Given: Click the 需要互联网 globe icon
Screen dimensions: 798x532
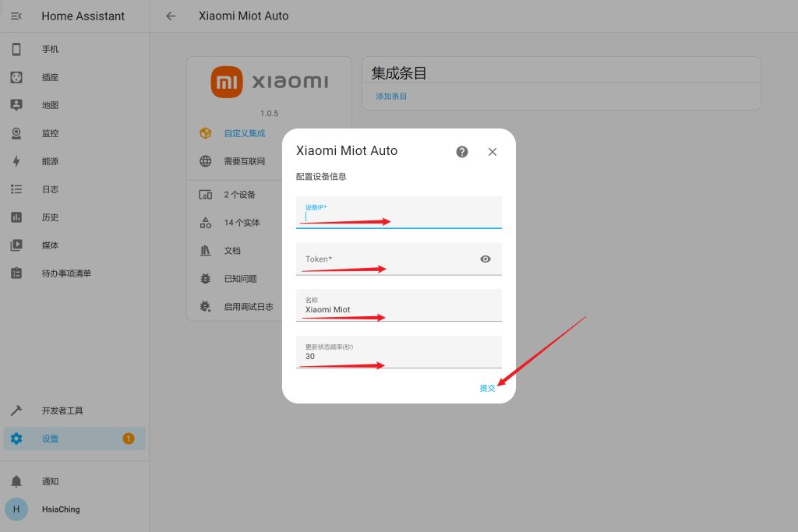Looking at the screenshot, I should [x=206, y=161].
